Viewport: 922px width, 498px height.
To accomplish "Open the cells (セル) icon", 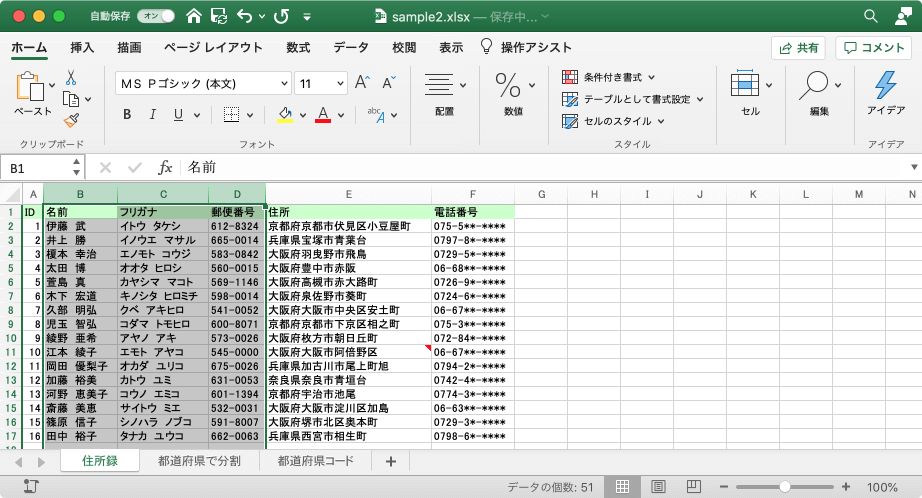I will tap(744, 83).
